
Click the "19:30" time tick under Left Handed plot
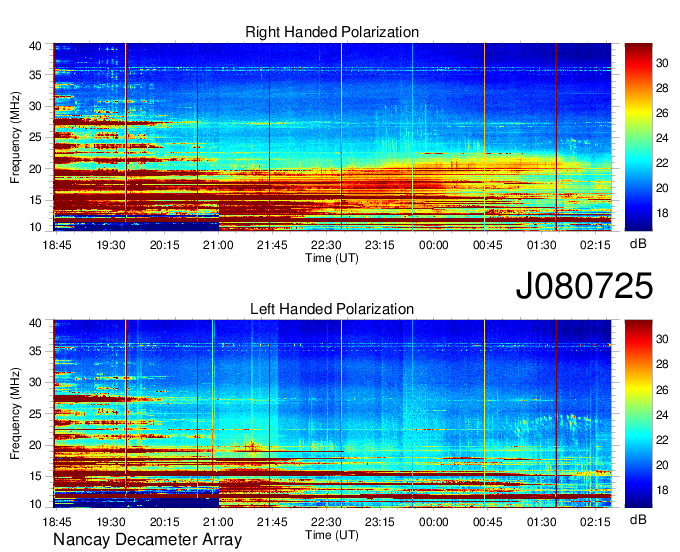(111, 522)
